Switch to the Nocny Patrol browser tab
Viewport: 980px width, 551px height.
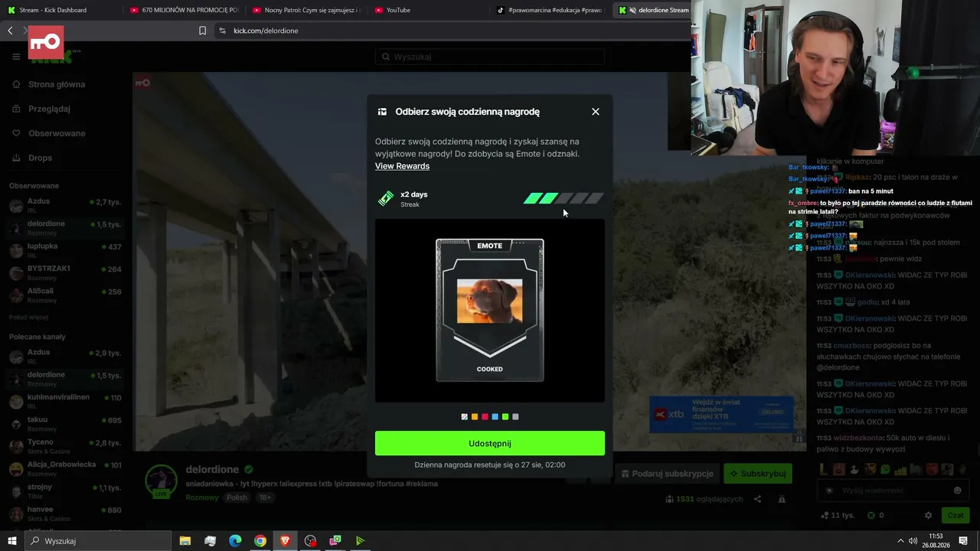tap(306, 10)
